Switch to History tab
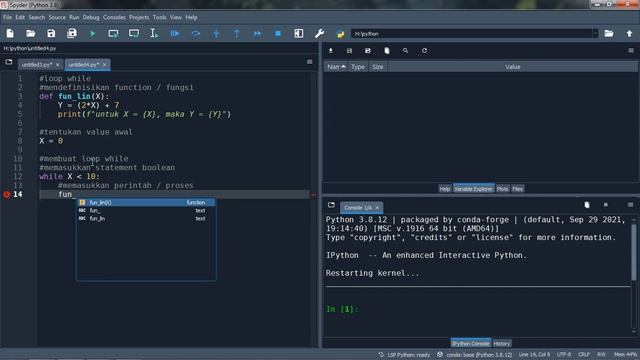Image resolution: width=640 pixels, height=360 pixels. click(x=502, y=343)
